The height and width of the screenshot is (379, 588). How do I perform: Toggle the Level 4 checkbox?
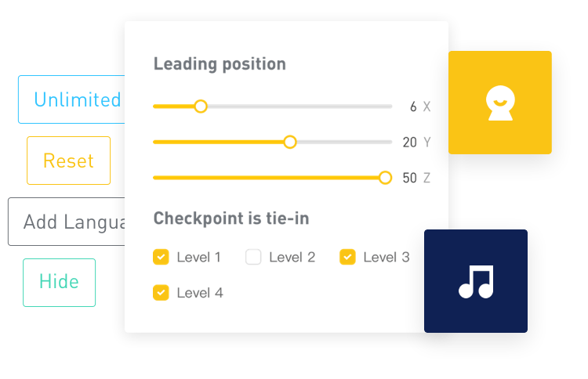click(x=161, y=293)
